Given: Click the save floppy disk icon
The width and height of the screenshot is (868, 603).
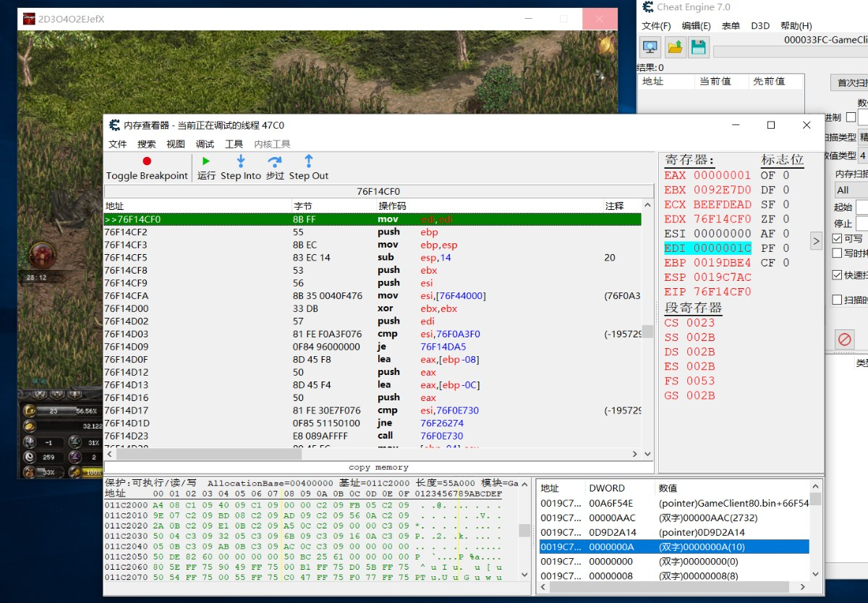Looking at the screenshot, I should (x=699, y=47).
